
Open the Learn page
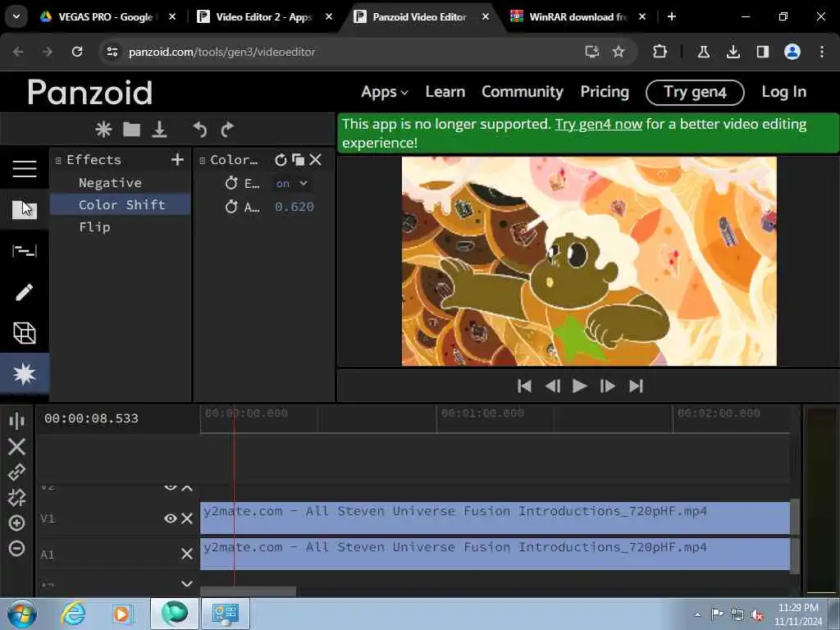pos(445,92)
